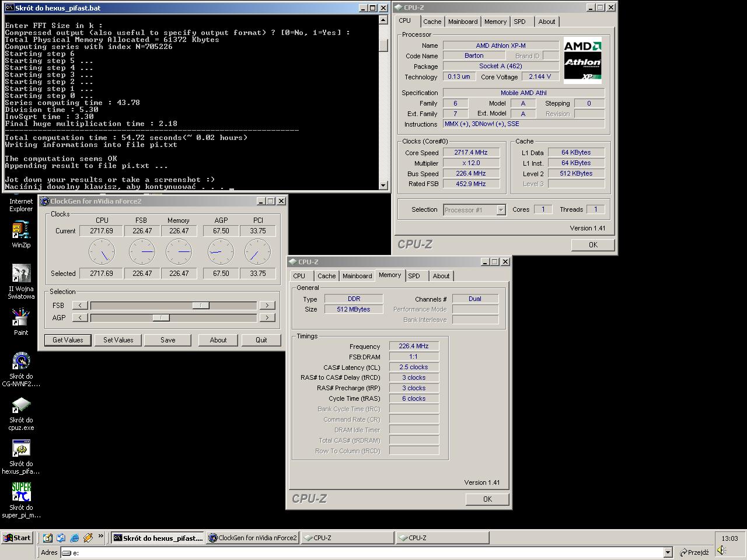The height and width of the screenshot is (560, 747).
Task: Open the Skrót do cpuz.exe shortcut
Action: 21,413
